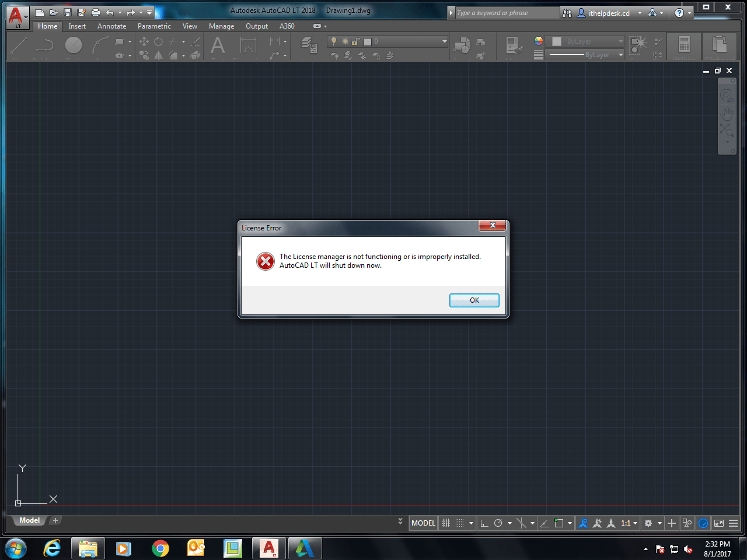The image size is (747, 560).
Task: Select the Manage ribbon tab
Action: [x=221, y=26]
